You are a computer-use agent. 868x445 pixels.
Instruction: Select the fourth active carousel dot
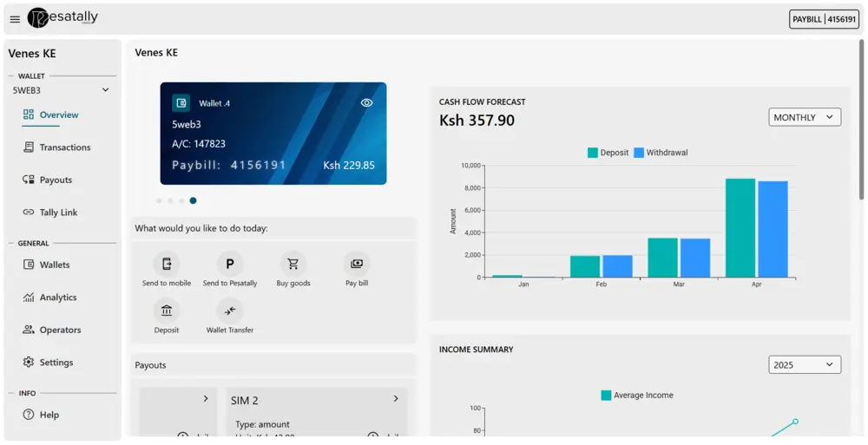click(x=193, y=201)
